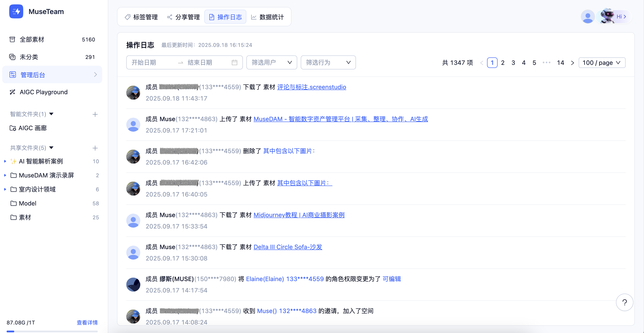
Task: Expand the MuseDAM 演示录屏 folder
Action: 5,175
